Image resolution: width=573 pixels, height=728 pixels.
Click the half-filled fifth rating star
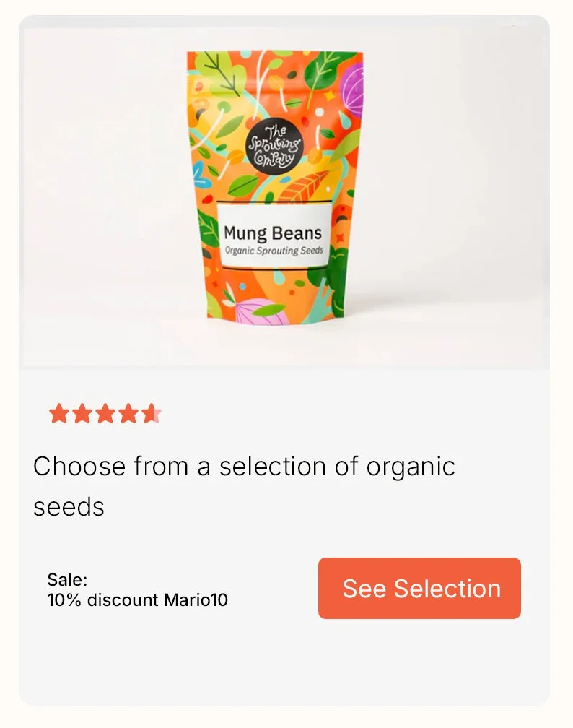tap(151, 413)
